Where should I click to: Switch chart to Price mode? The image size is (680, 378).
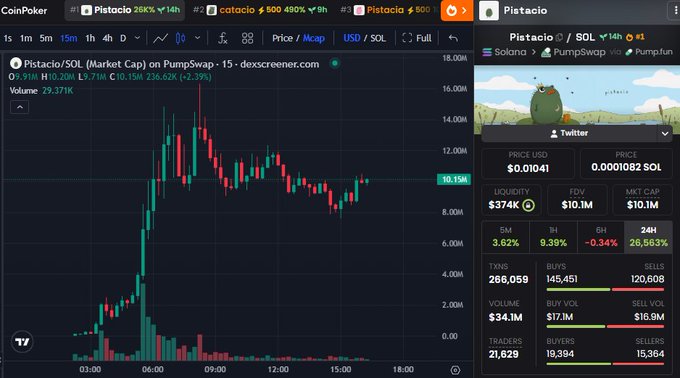click(282, 39)
